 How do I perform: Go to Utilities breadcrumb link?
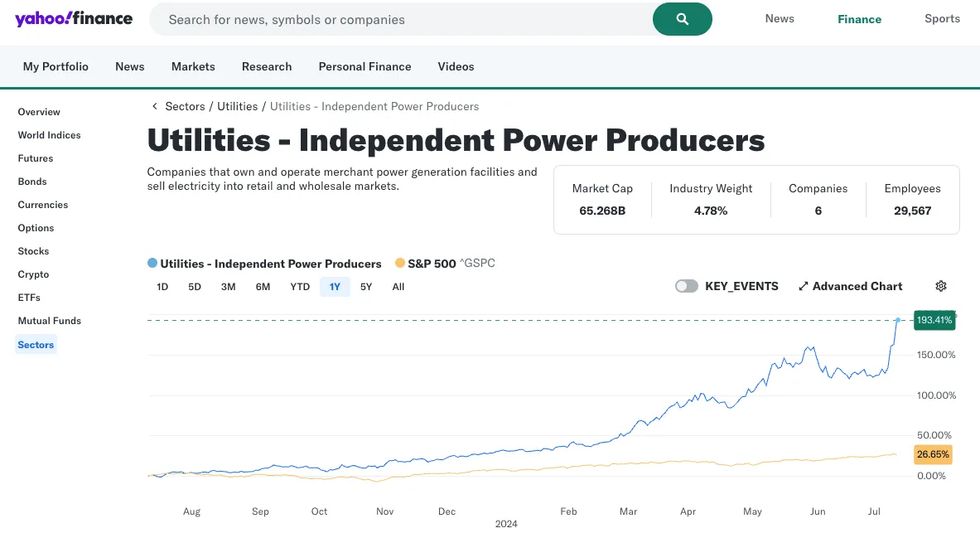tap(238, 106)
